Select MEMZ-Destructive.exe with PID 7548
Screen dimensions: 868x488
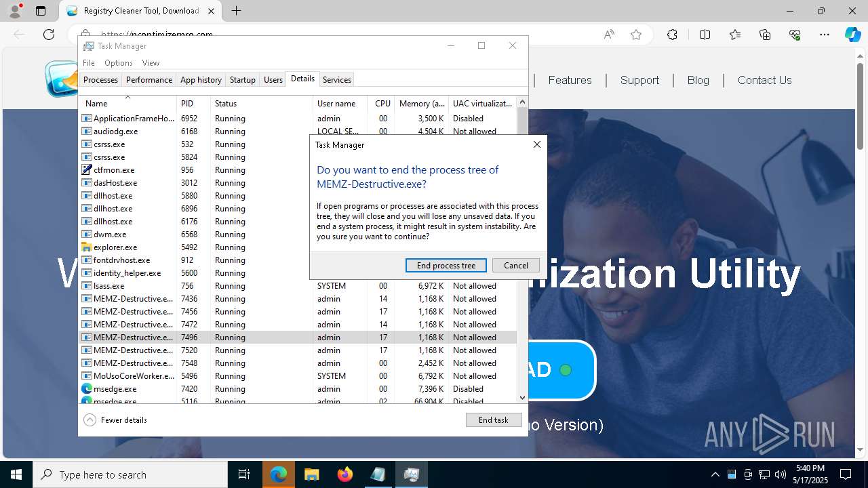(298, 363)
